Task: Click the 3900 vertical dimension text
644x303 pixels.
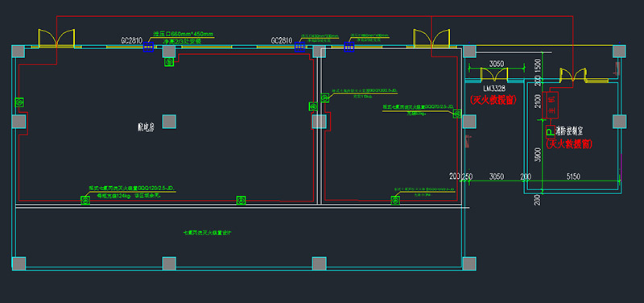Action: (x=538, y=155)
